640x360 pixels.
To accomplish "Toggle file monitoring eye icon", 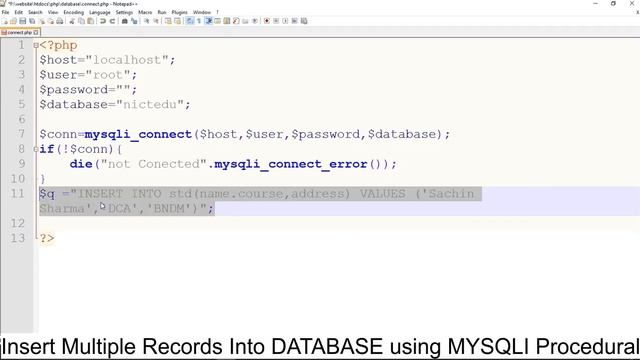I will pos(255,21).
